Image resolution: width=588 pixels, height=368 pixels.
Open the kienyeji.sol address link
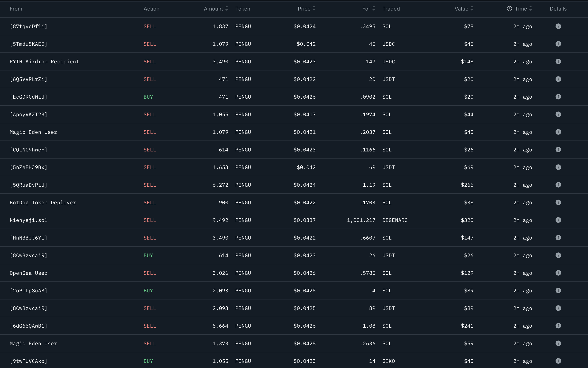click(x=29, y=220)
